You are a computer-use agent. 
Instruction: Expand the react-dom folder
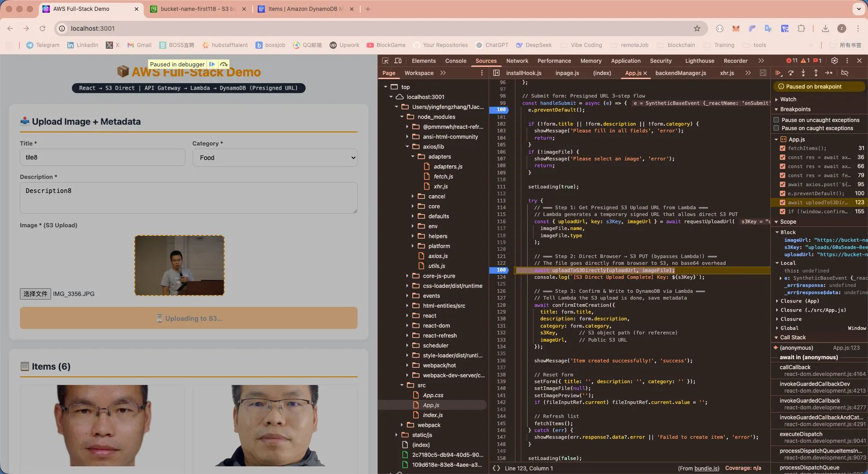coord(407,326)
